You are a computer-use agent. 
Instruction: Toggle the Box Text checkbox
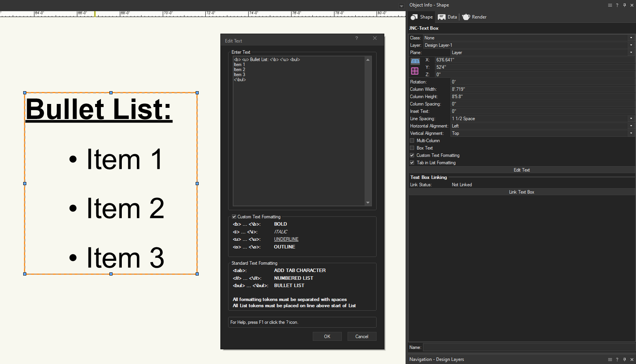tap(412, 148)
